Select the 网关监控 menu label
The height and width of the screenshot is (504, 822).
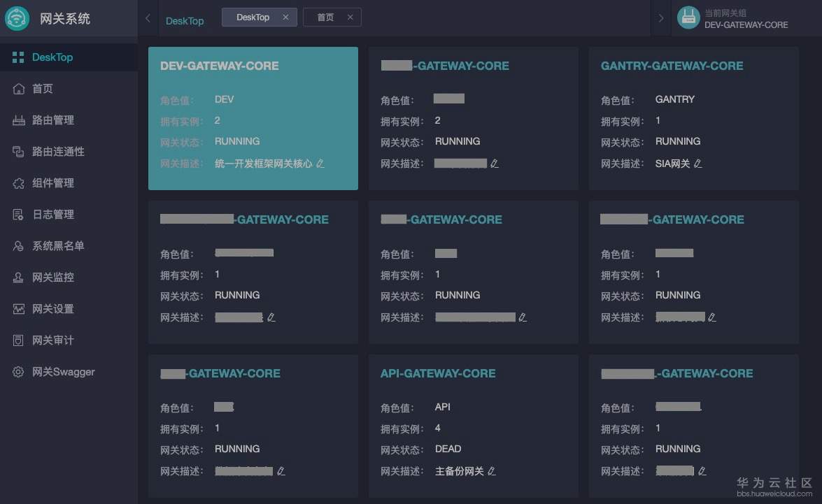53,277
